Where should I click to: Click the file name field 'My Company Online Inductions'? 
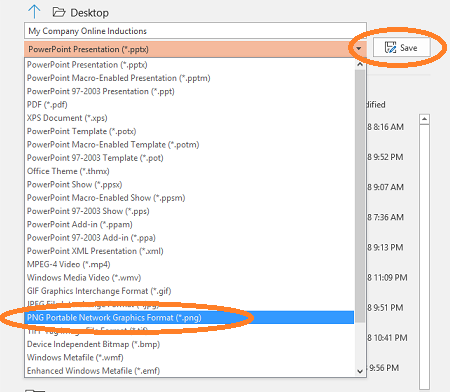195,31
